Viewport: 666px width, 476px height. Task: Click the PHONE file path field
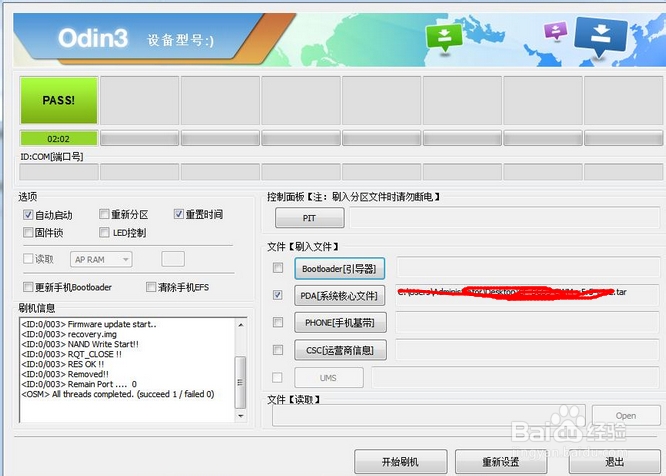[528, 322]
